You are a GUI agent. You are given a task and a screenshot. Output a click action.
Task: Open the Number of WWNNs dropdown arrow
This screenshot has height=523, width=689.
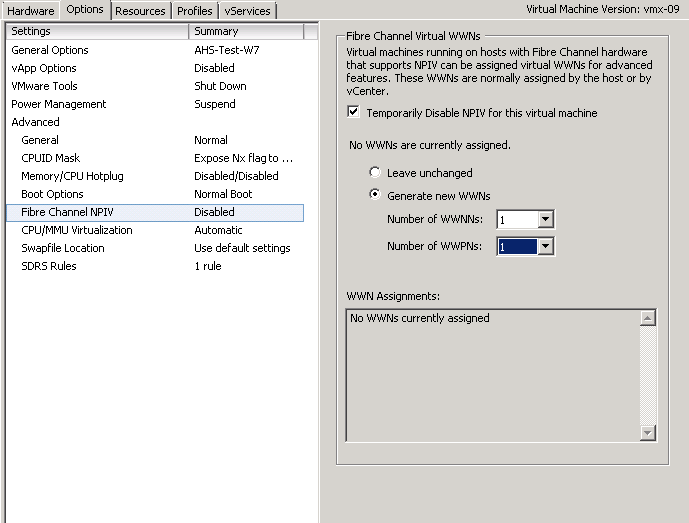click(x=545, y=219)
